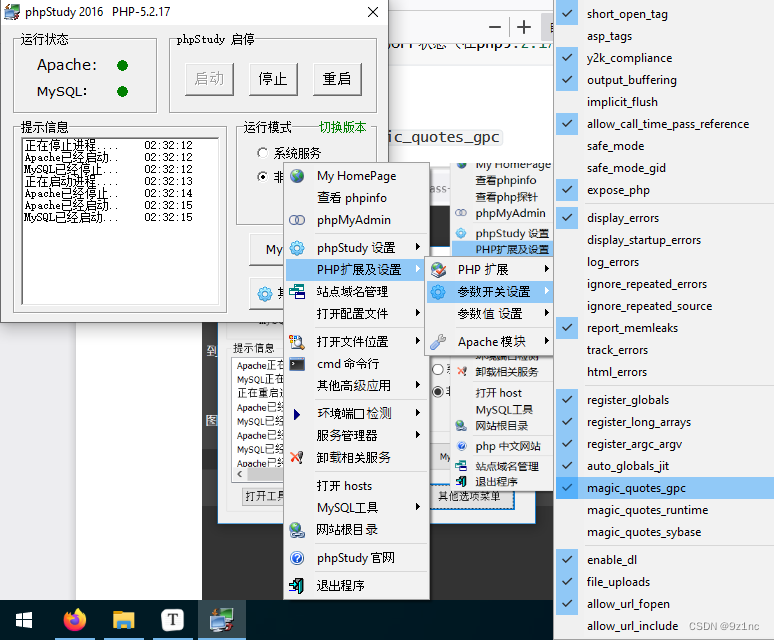774x640 pixels.
Task: Click the globe icon beside My HomePage
Action: tap(297, 176)
